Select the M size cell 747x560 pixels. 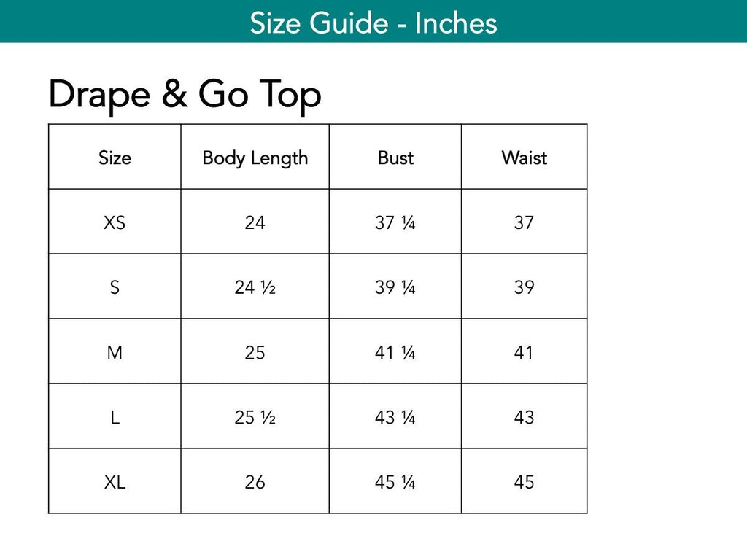click(x=115, y=352)
